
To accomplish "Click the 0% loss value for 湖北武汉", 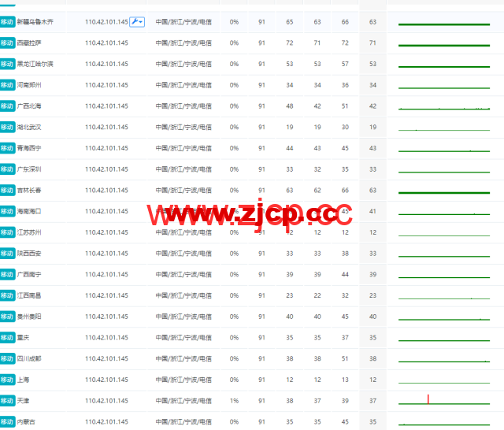I will 234,127.
